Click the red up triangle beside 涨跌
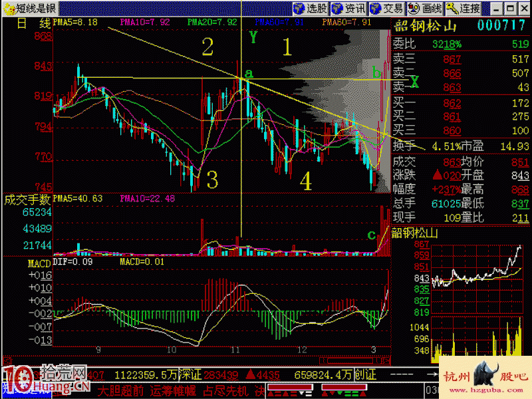 pyautogui.click(x=438, y=175)
